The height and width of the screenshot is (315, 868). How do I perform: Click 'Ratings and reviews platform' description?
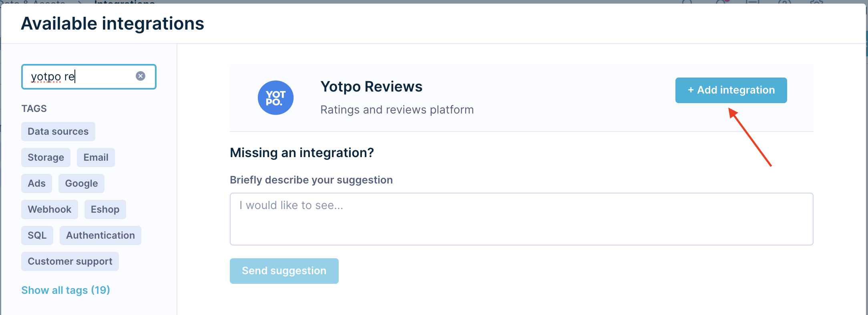click(397, 110)
